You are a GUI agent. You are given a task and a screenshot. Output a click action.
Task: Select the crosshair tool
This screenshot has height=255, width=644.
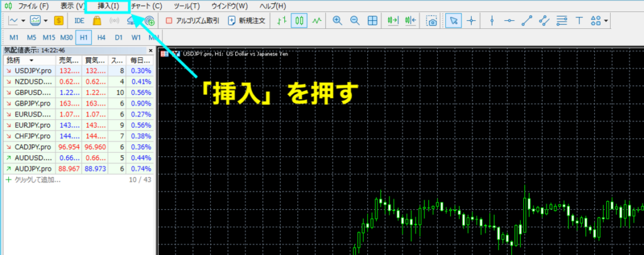click(x=470, y=21)
